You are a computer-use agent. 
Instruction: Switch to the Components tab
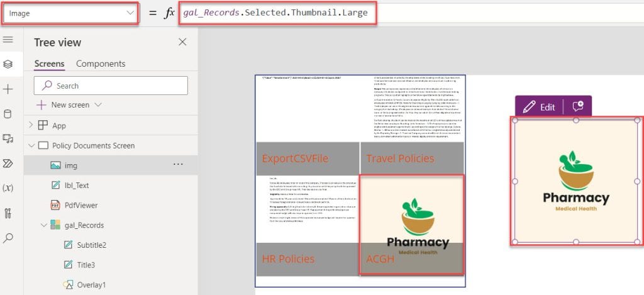(101, 64)
